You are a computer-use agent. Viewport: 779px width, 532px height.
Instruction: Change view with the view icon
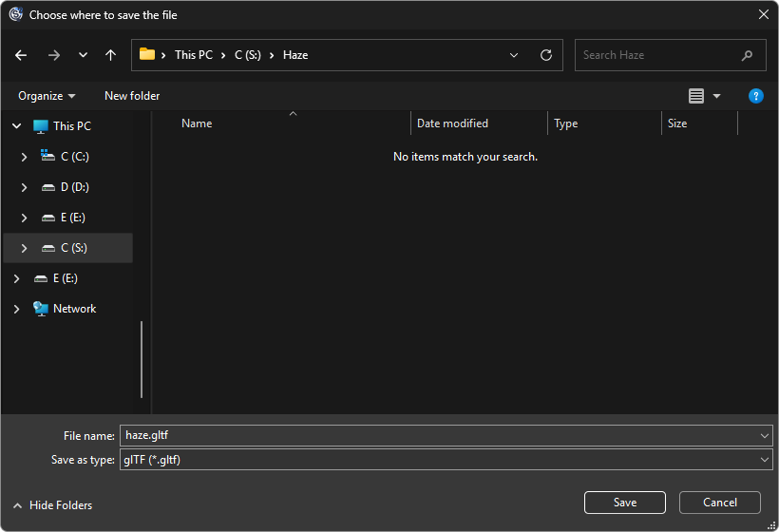696,96
